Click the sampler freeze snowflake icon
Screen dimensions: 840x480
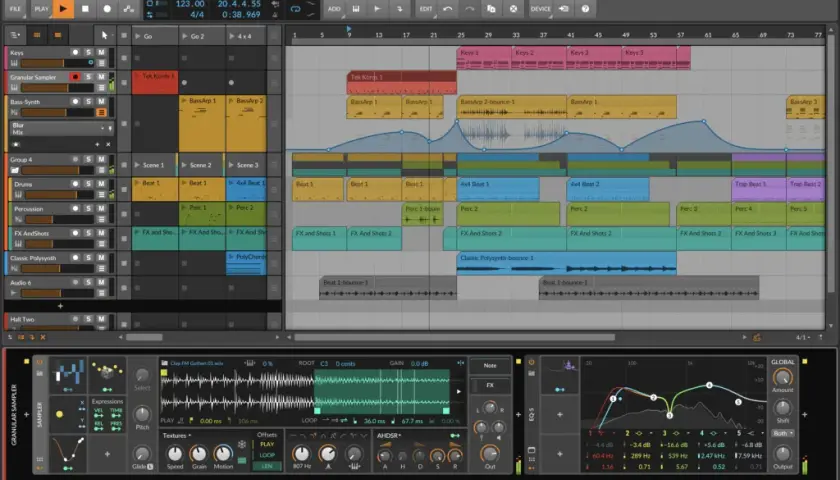pyautogui.click(x=242, y=444)
